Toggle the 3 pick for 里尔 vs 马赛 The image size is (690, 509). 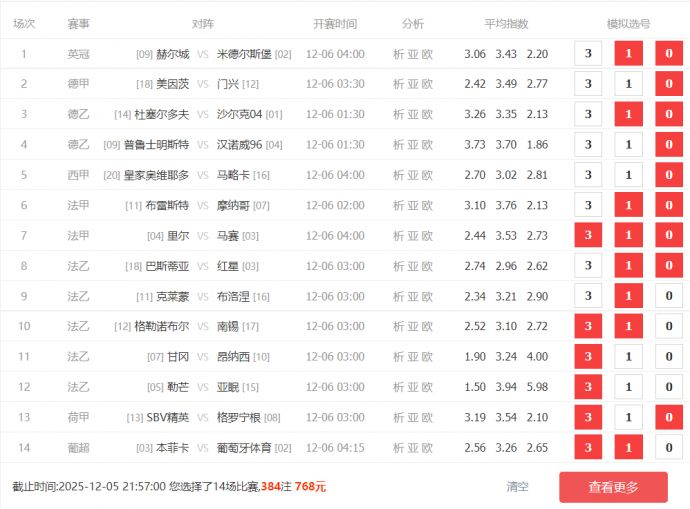588,236
